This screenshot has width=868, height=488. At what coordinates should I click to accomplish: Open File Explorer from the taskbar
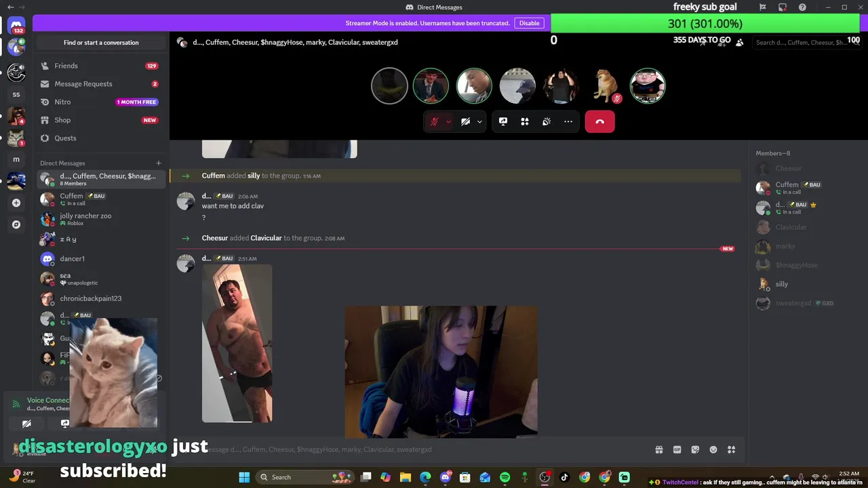click(406, 477)
